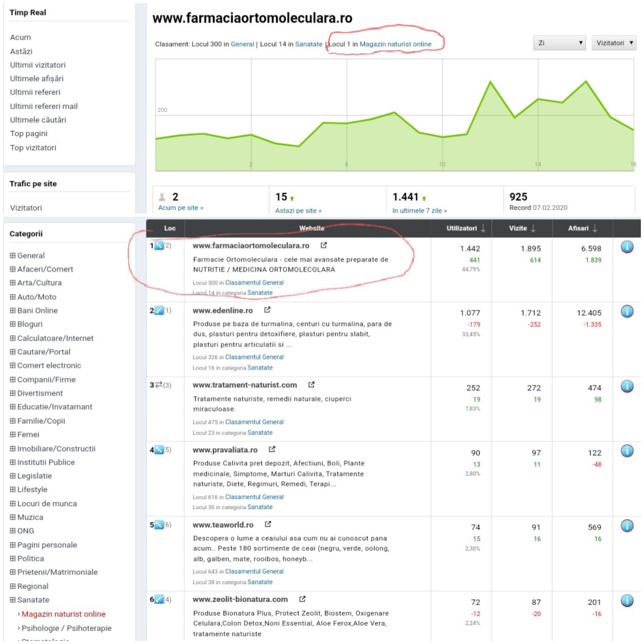This screenshot has height=644, width=644.
Task: Expand the Bani Online category
Action: click(13, 310)
